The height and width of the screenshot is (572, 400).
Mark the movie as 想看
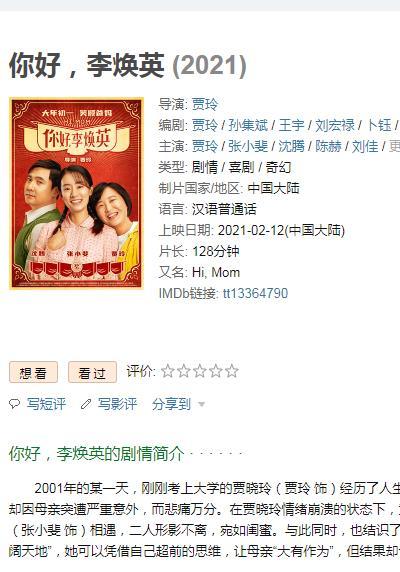(33, 372)
